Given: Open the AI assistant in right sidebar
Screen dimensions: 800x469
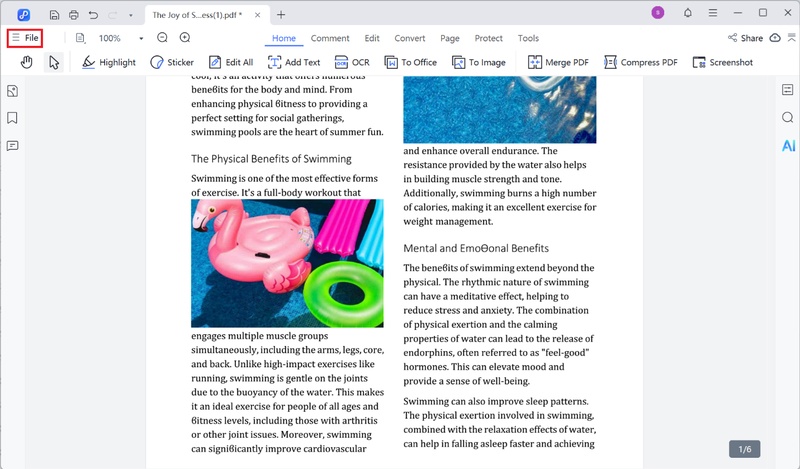Looking at the screenshot, I should [x=788, y=146].
